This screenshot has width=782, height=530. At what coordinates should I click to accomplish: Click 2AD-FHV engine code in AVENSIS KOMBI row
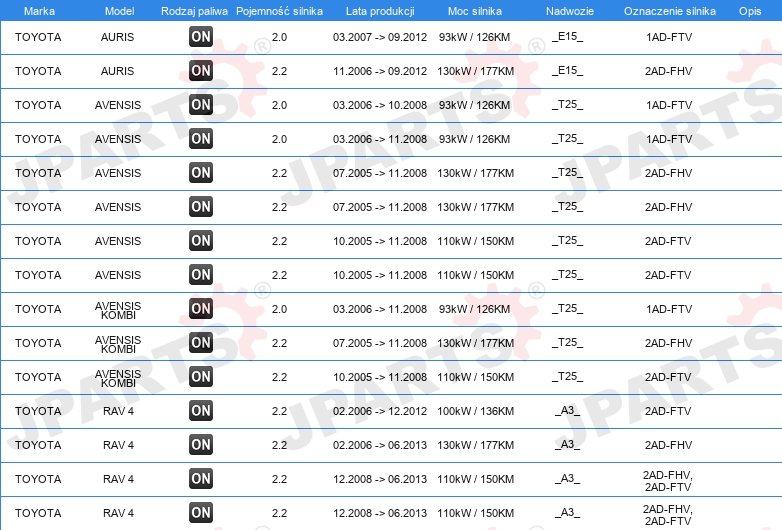(x=668, y=343)
